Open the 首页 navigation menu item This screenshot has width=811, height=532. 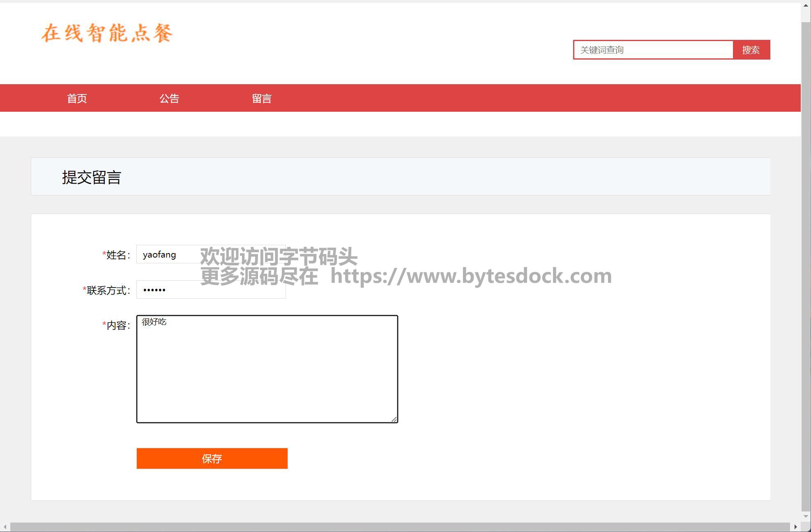[77, 99]
